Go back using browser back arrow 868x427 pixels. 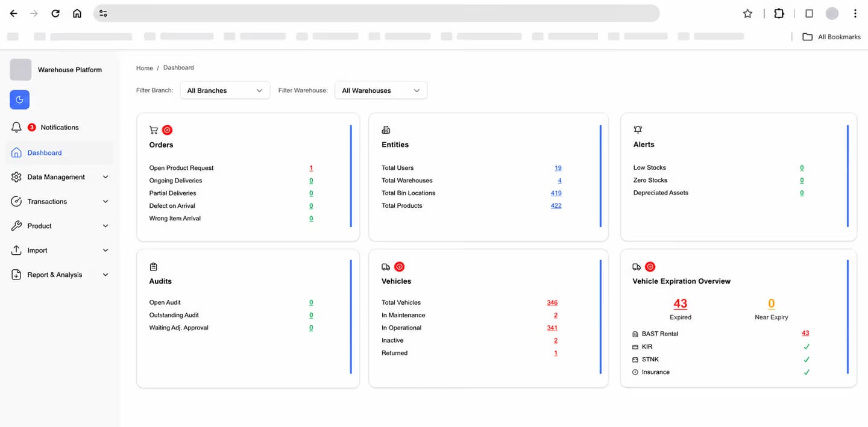(x=13, y=13)
